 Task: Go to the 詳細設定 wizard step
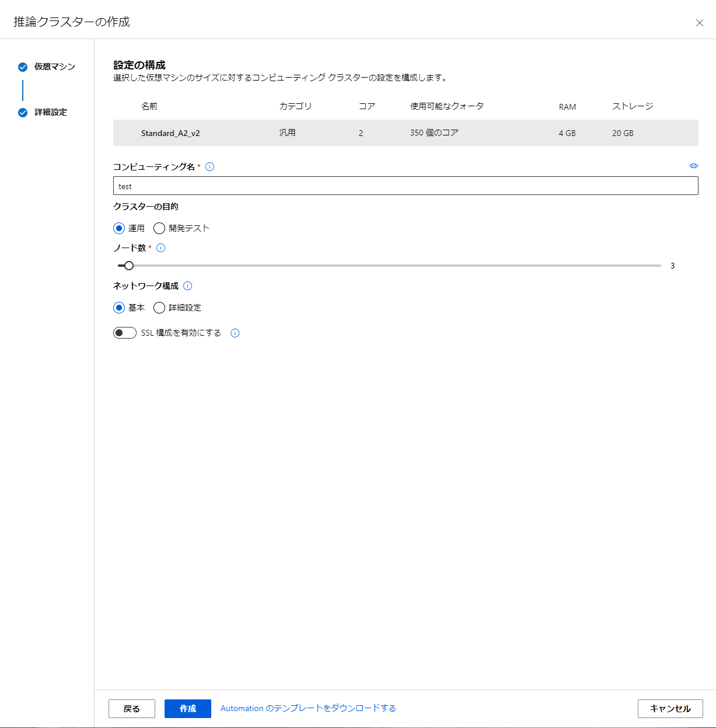[51, 112]
